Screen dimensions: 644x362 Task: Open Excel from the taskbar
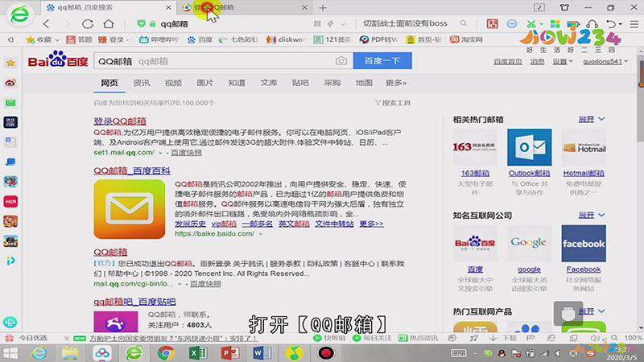click(x=197, y=353)
